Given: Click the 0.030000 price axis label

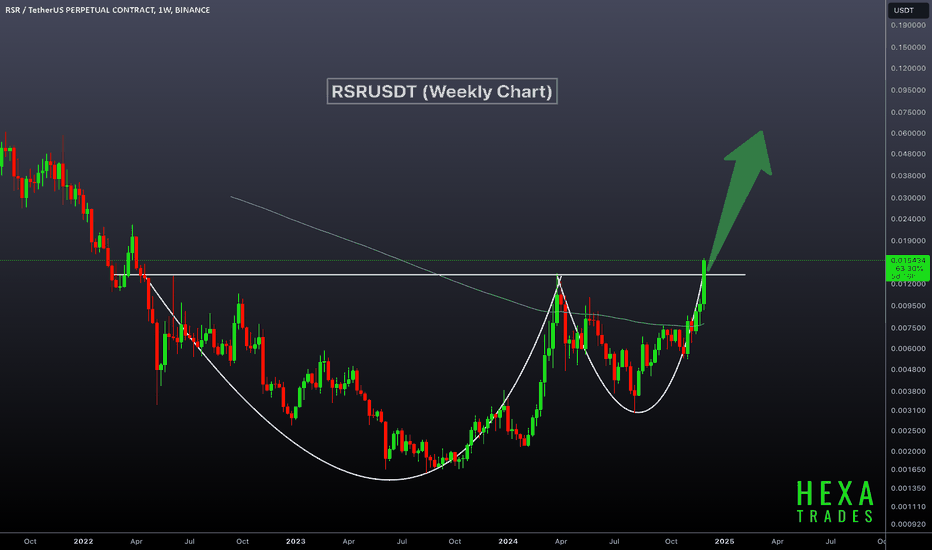Looking at the screenshot, I should click(x=908, y=198).
